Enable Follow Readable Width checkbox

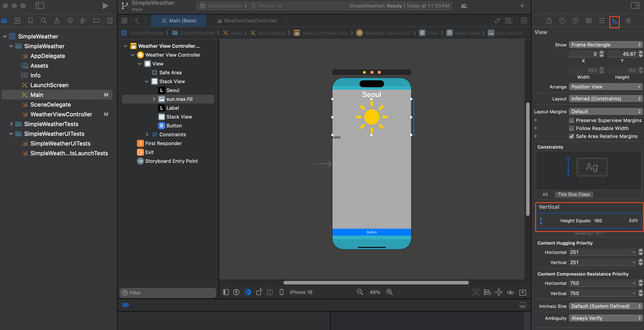click(x=572, y=129)
